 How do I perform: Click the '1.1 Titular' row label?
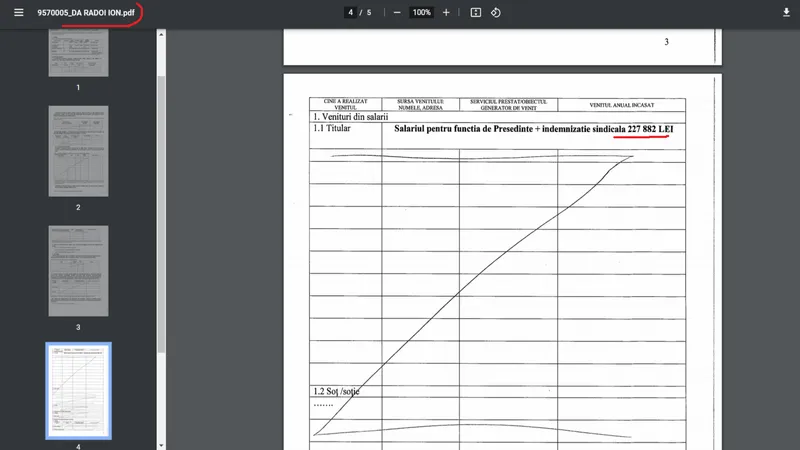[332, 128]
